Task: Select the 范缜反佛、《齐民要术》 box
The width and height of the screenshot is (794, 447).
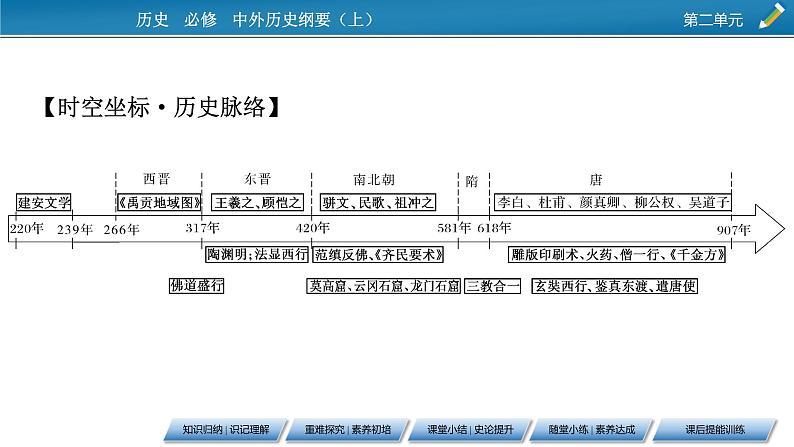Action: pos(379,255)
